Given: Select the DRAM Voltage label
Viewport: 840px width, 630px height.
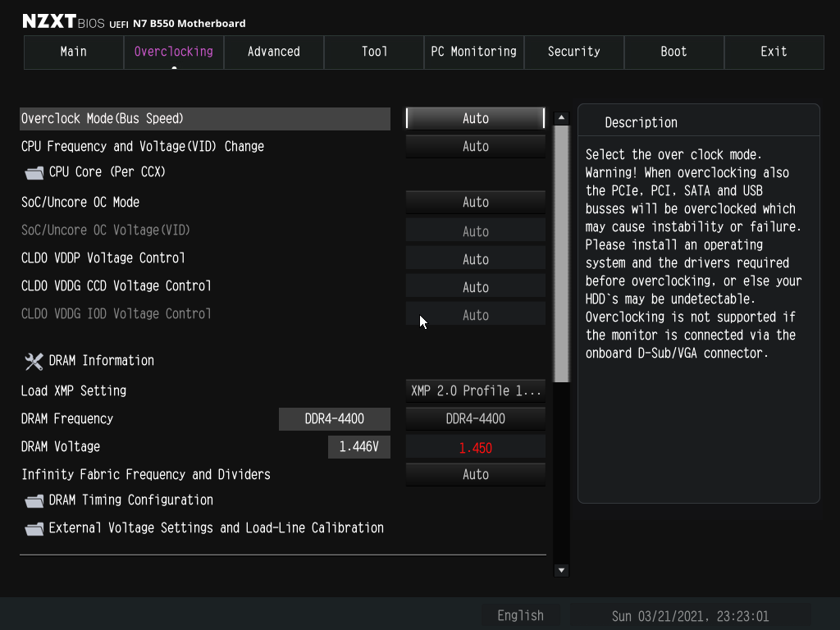Looking at the screenshot, I should click(x=61, y=446).
